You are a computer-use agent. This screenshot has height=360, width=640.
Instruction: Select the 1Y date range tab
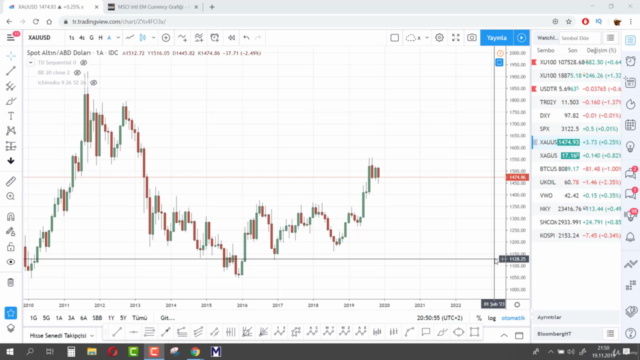tap(111, 318)
